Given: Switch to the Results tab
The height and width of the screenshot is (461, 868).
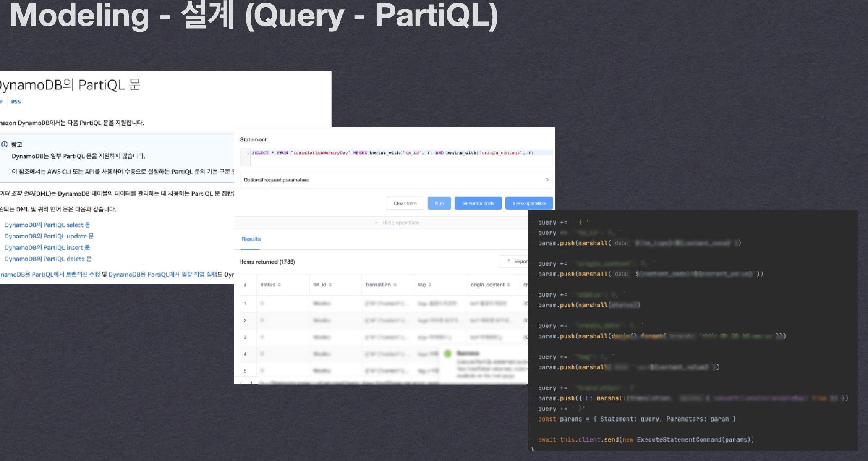Looking at the screenshot, I should tap(251, 239).
